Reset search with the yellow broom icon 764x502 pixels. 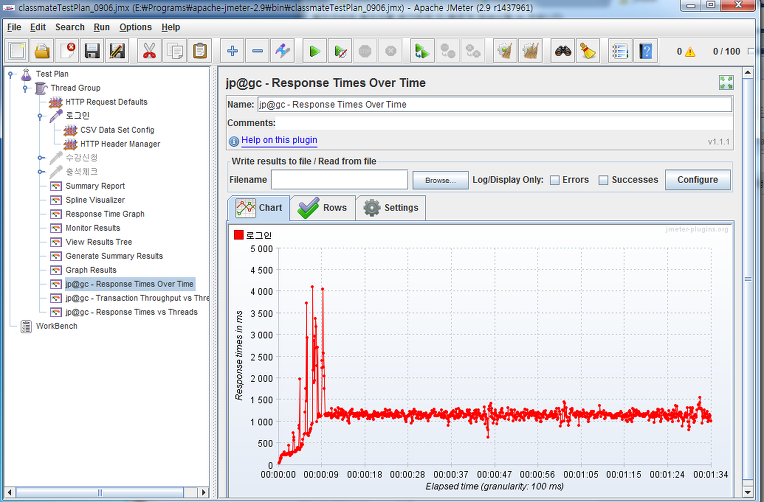[588, 51]
